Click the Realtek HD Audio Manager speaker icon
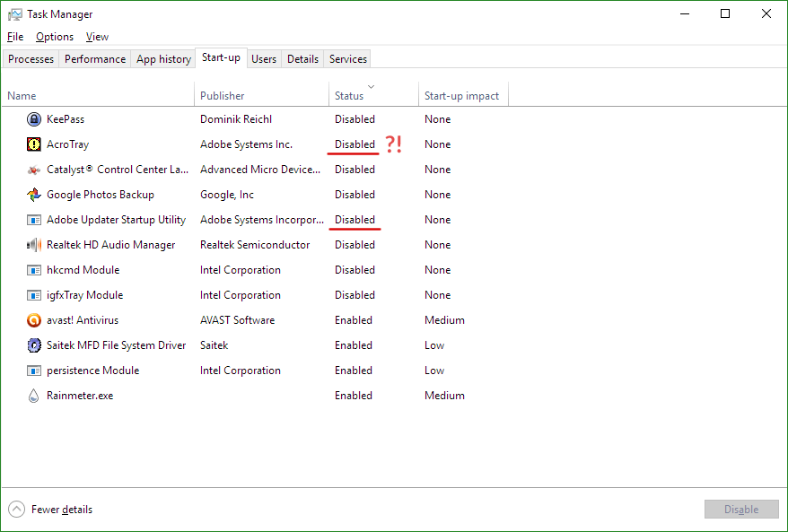788x532 pixels. point(34,245)
